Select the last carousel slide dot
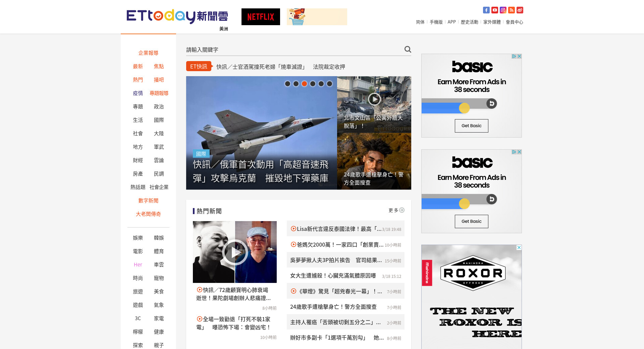 pyautogui.click(x=329, y=84)
